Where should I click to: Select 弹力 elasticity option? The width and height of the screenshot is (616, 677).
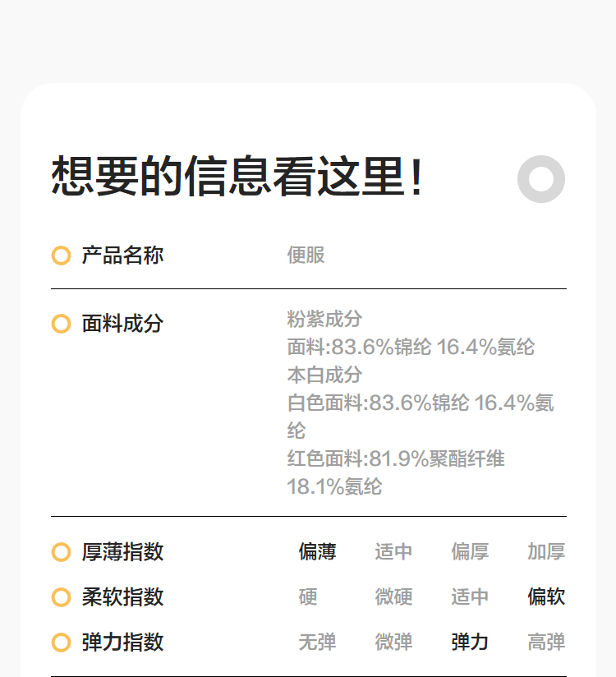click(x=470, y=642)
